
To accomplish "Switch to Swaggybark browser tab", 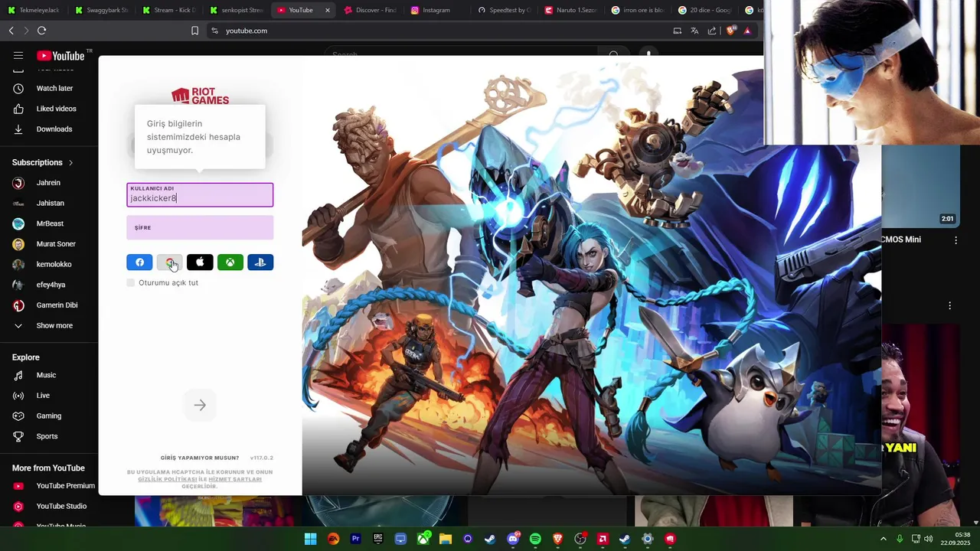I will tap(101, 10).
